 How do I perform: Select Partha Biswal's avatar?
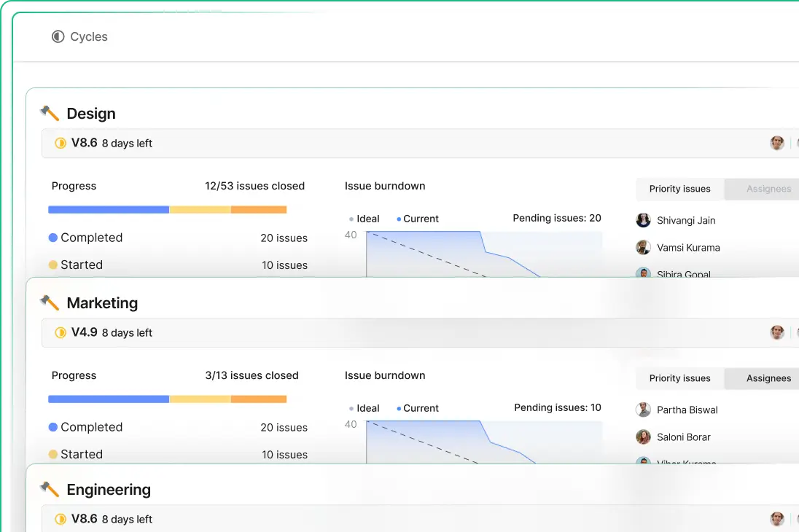[x=643, y=410]
